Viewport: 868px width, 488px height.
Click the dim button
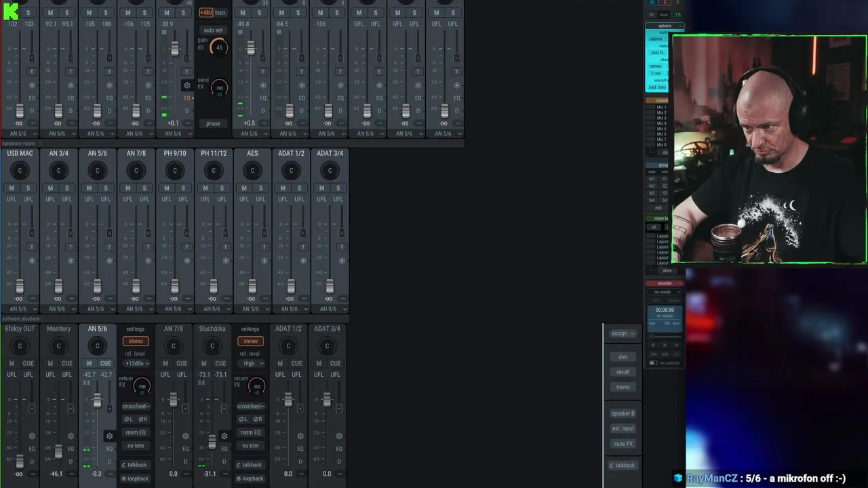623,357
